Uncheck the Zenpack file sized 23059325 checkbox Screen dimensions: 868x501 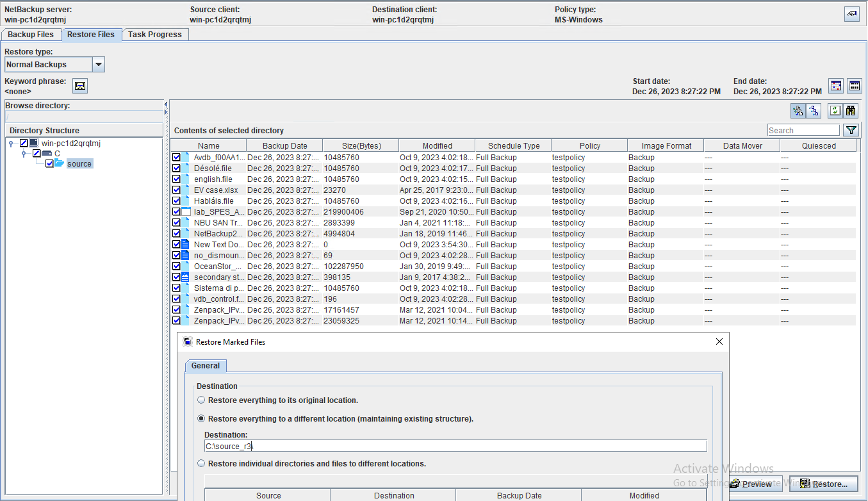[x=176, y=320]
